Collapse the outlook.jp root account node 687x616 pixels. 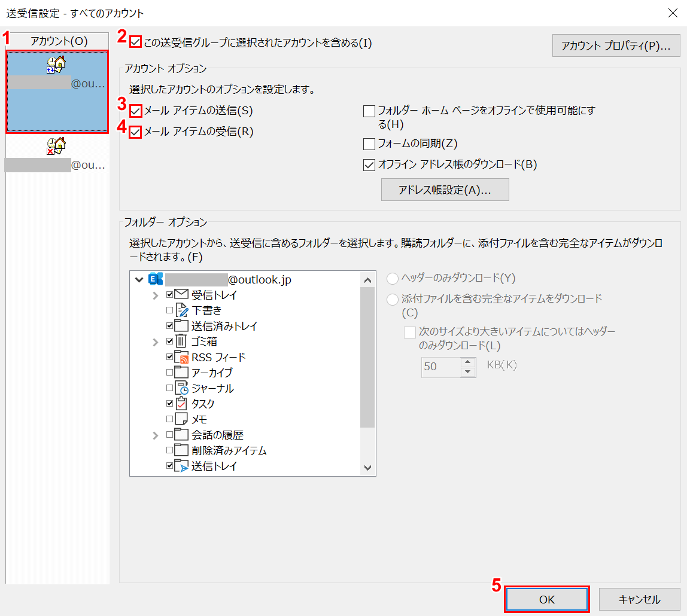click(x=139, y=279)
